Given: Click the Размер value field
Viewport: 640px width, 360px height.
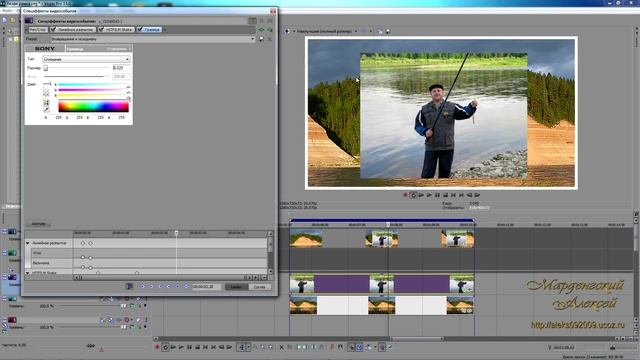Looking at the screenshot, I should click(121, 68).
